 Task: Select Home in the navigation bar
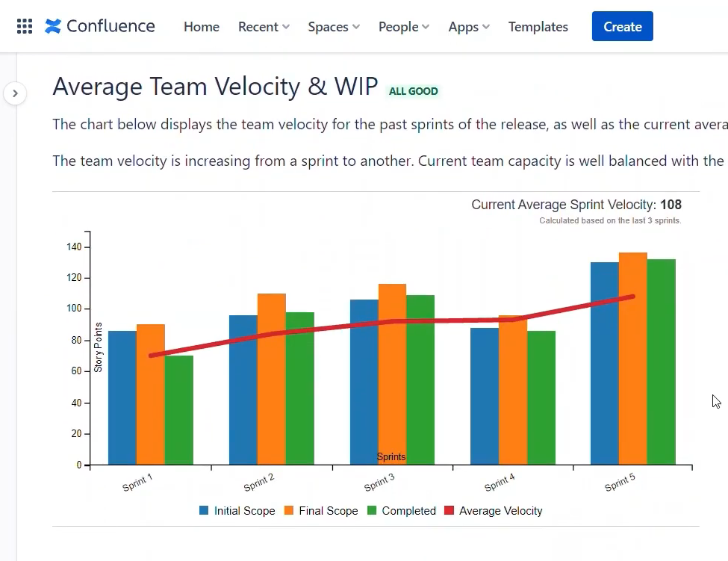point(201,27)
